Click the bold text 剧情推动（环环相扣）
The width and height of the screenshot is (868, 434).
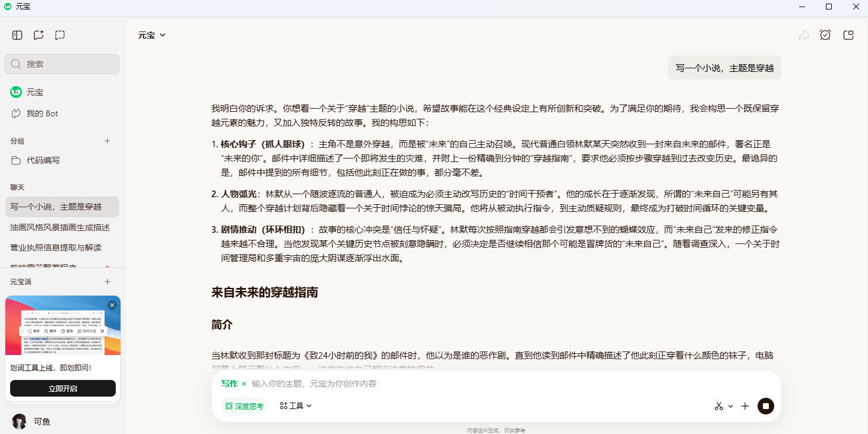[263, 230]
